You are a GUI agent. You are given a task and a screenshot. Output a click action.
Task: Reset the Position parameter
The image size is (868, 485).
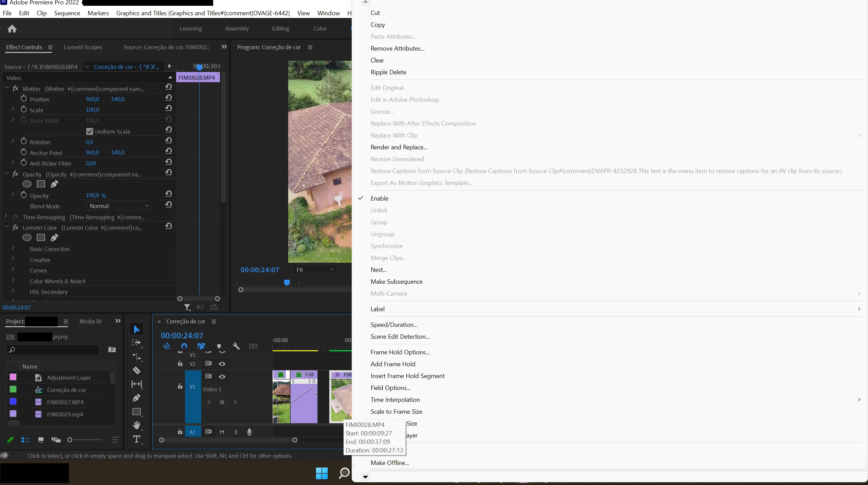pyautogui.click(x=169, y=98)
